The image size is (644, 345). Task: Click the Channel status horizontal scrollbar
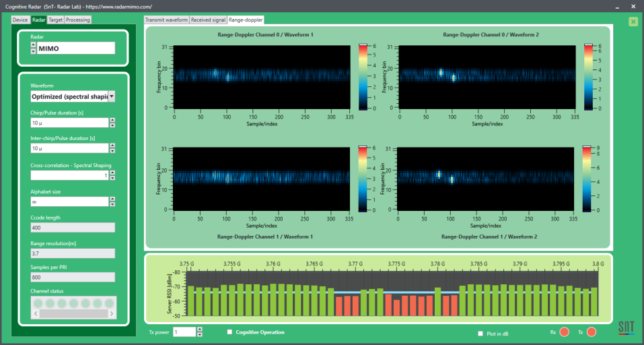[x=73, y=313]
